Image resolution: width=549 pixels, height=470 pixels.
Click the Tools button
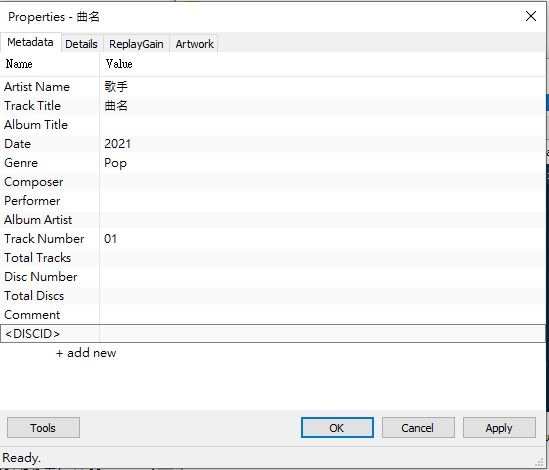pyautogui.click(x=43, y=428)
